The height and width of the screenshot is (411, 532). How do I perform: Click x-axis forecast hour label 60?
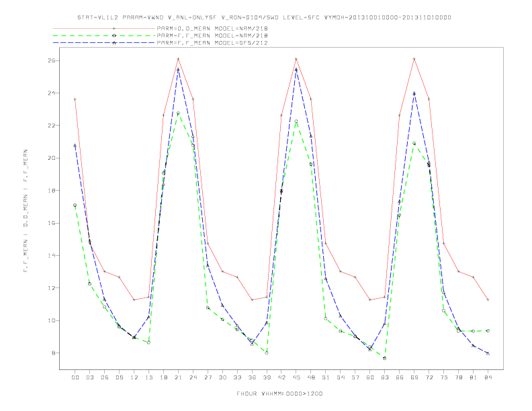click(x=370, y=377)
